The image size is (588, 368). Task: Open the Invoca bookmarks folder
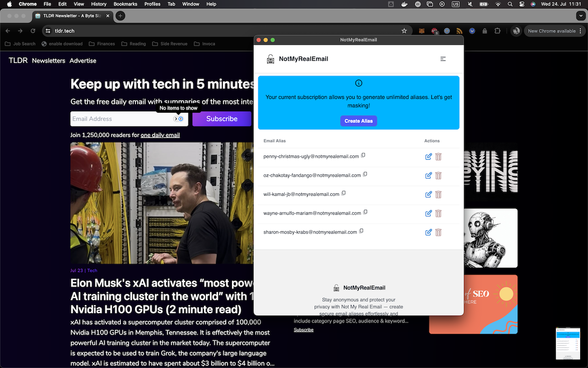click(204, 44)
